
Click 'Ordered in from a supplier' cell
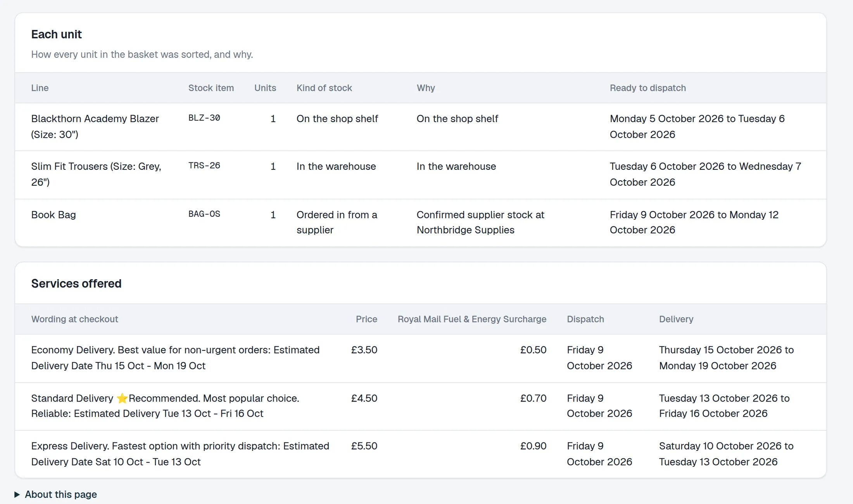coord(337,222)
